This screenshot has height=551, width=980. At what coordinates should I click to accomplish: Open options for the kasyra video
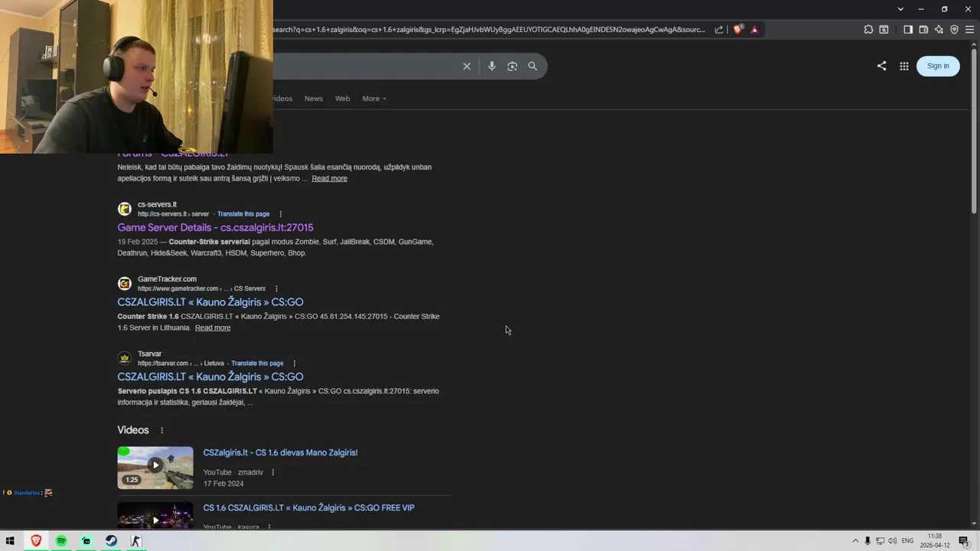tap(269, 527)
